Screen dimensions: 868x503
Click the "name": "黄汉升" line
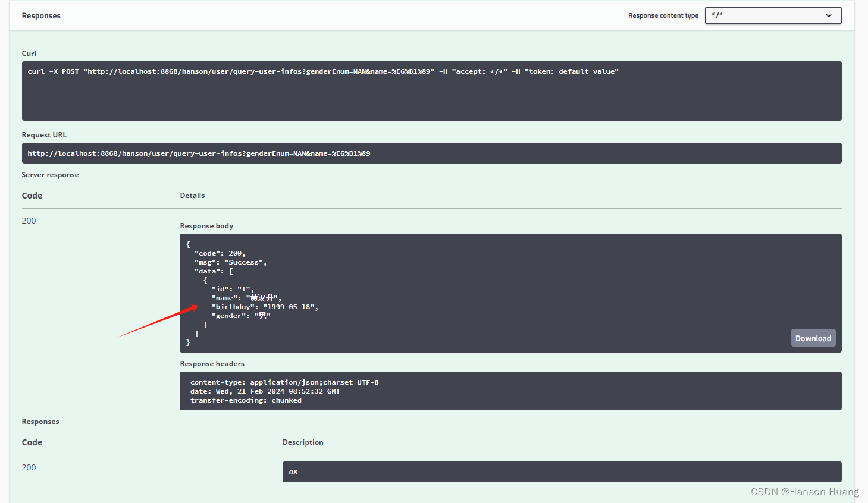click(246, 298)
